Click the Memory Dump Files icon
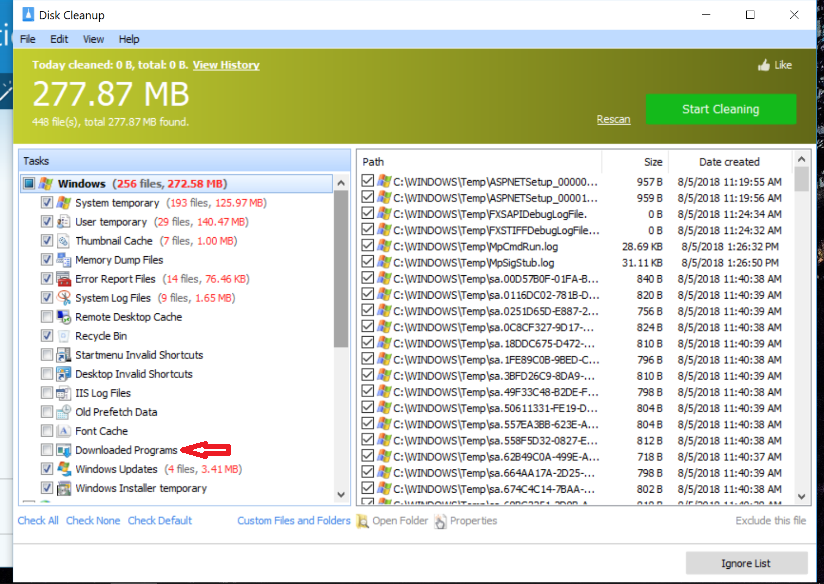This screenshot has height=584, width=824. click(x=64, y=260)
